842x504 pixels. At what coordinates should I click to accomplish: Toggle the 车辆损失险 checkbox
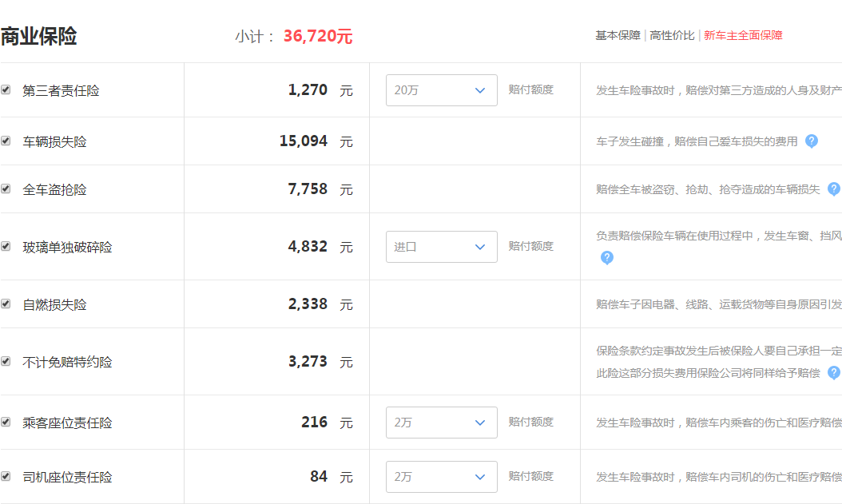point(6,141)
